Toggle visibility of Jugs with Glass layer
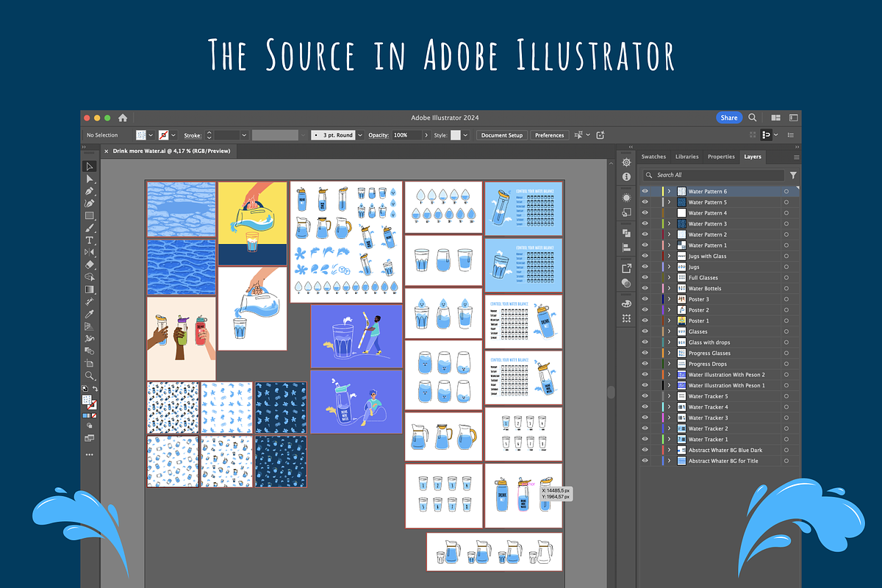 [x=645, y=256]
